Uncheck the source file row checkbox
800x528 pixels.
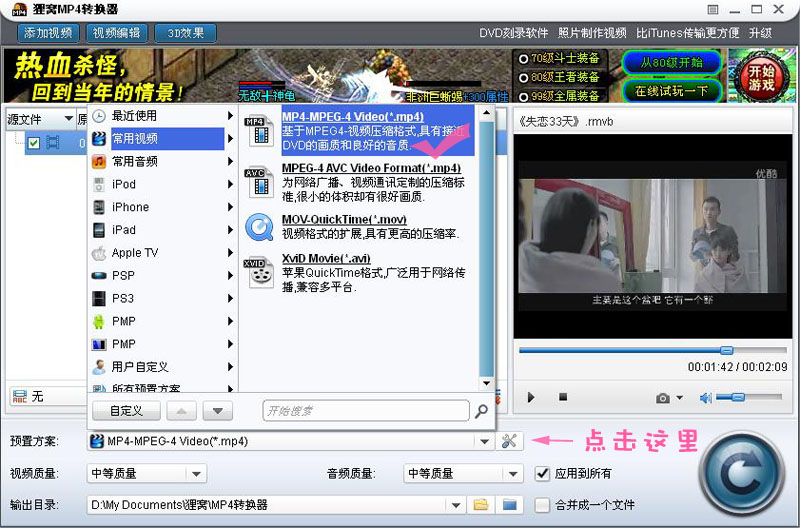(x=34, y=143)
